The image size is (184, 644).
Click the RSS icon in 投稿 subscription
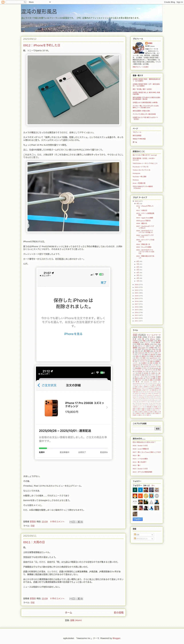(135, 534)
